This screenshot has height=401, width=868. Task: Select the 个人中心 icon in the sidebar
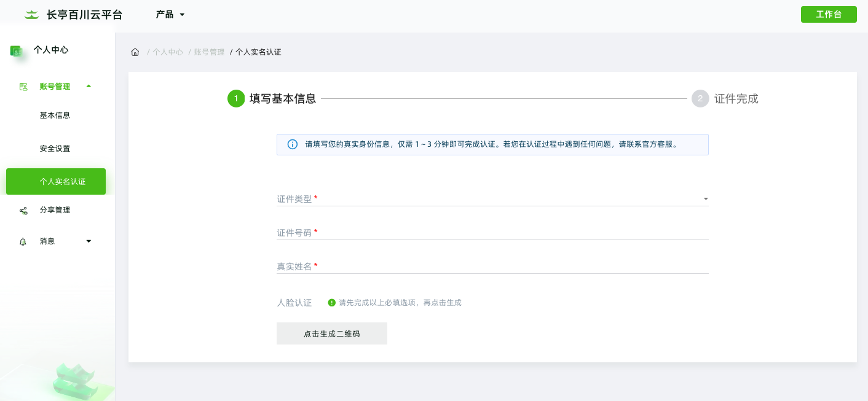click(16, 50)
